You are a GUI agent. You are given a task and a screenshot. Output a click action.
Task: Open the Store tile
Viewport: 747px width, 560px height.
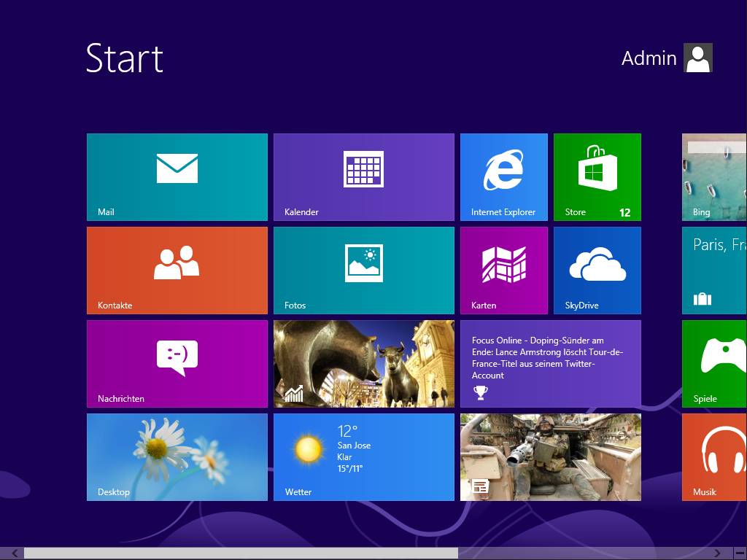pyautogui.click(x=597, y=177)
